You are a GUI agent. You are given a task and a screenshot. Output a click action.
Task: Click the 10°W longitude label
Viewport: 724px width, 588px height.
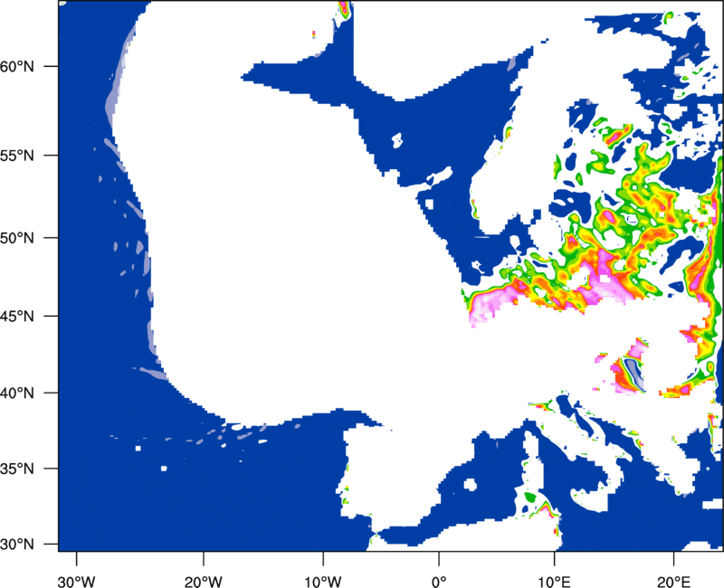coord(323,582)
